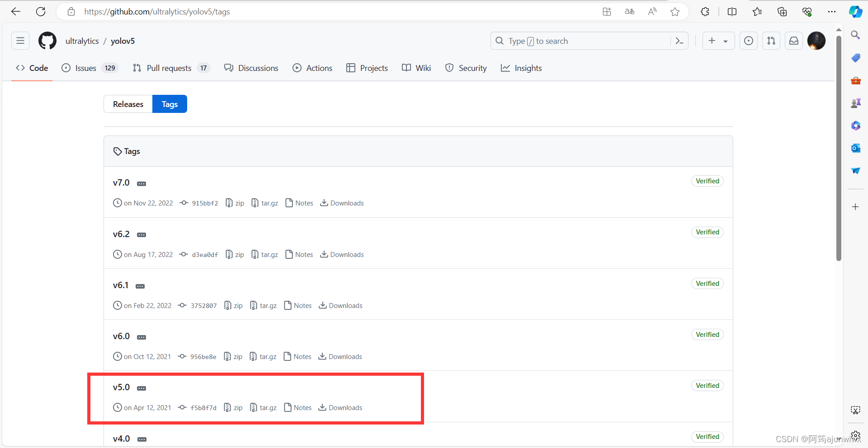The height and width of the screenshot is (448, 868).
Task: Expand the create new plus dropdown
Action: (718, 41)
